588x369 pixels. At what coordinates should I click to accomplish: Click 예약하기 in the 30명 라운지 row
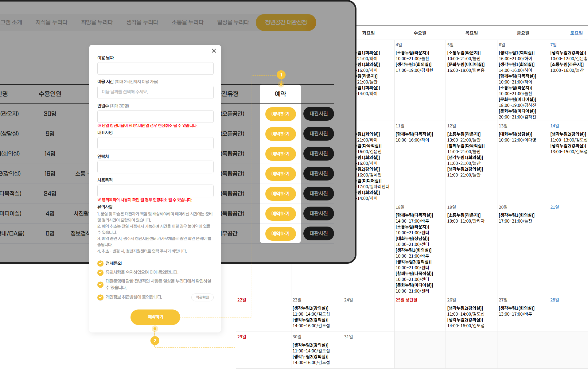click(280, 114)
